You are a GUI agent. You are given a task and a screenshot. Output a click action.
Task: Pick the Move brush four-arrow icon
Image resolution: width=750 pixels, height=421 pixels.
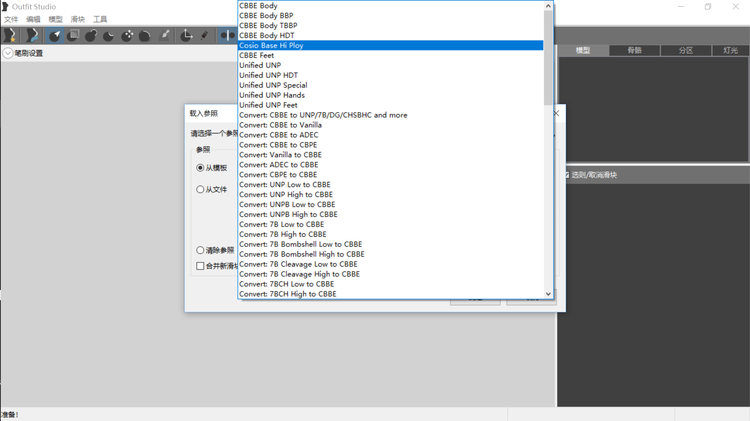[127, 35]
